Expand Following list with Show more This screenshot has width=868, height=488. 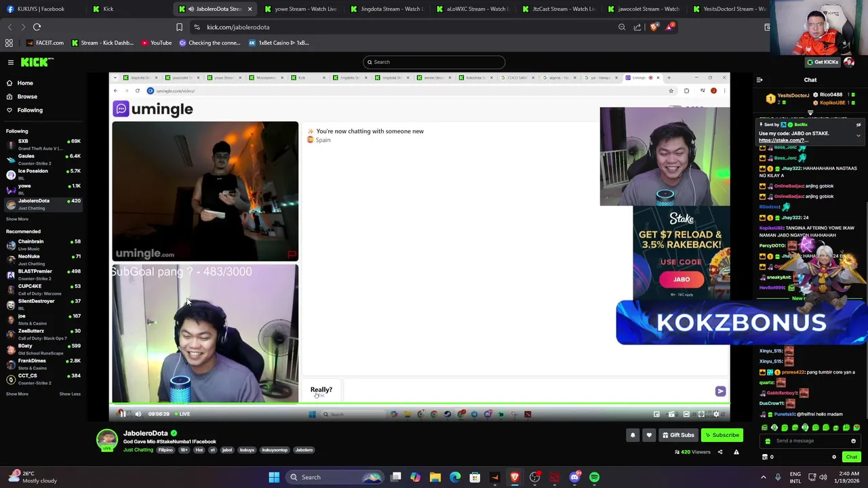[x=17, y=219]
